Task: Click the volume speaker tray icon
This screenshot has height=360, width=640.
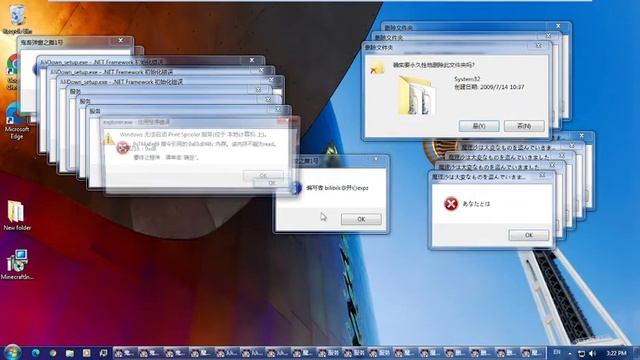Action: [x=593, y=353]
